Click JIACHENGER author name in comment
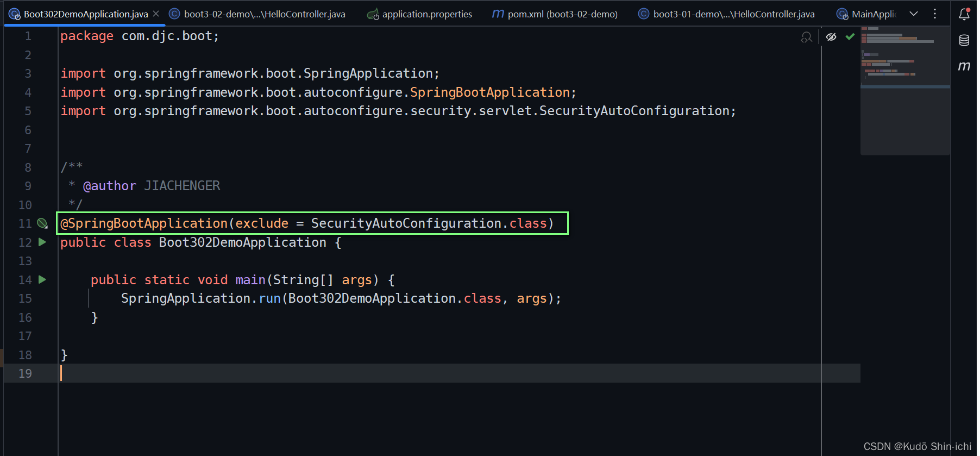This screenshot has width=980, height=456. [182, 186]
